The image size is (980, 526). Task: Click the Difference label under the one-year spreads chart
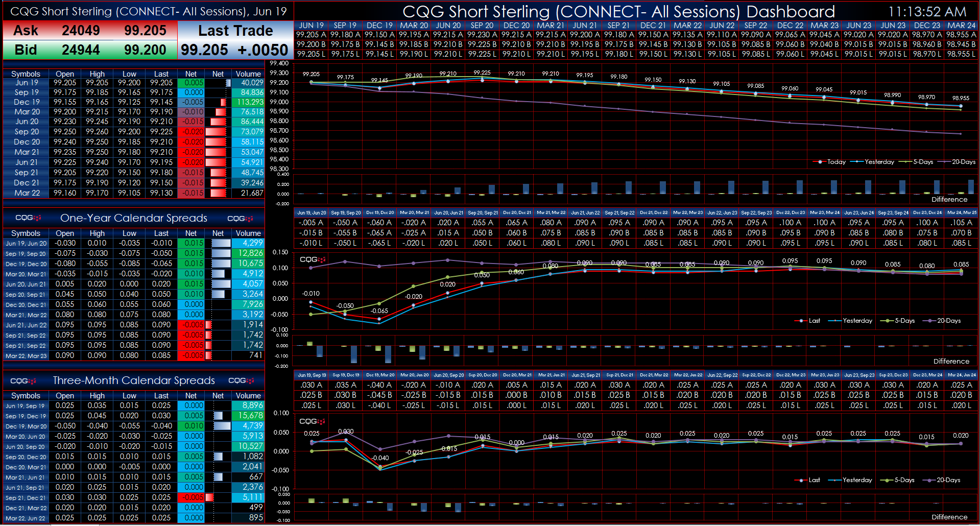951,362
